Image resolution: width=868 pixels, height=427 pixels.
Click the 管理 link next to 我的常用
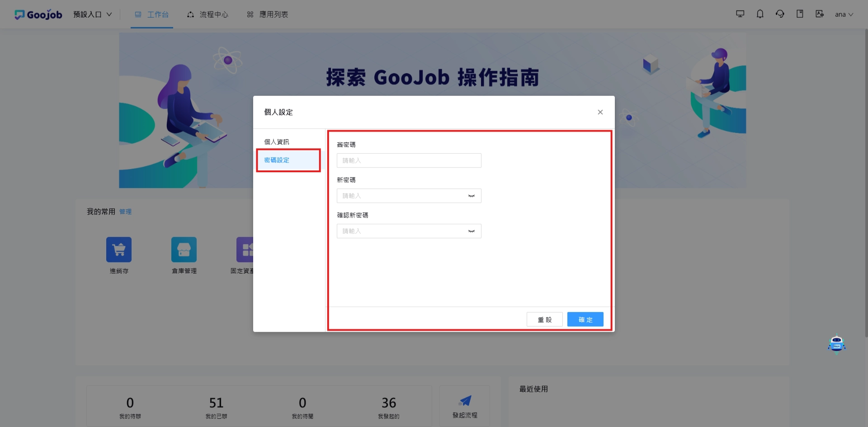pyautogui.click(x=126, y=212)
